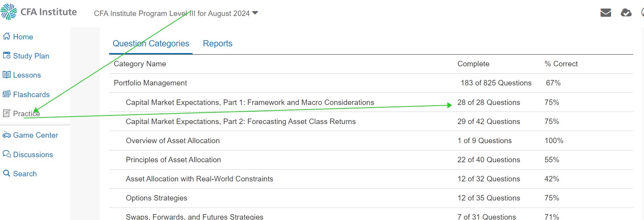Viewport: 644px width, 220px height.
Task: Click the CFA Institute logo
Action: click(x=39, y=12)
